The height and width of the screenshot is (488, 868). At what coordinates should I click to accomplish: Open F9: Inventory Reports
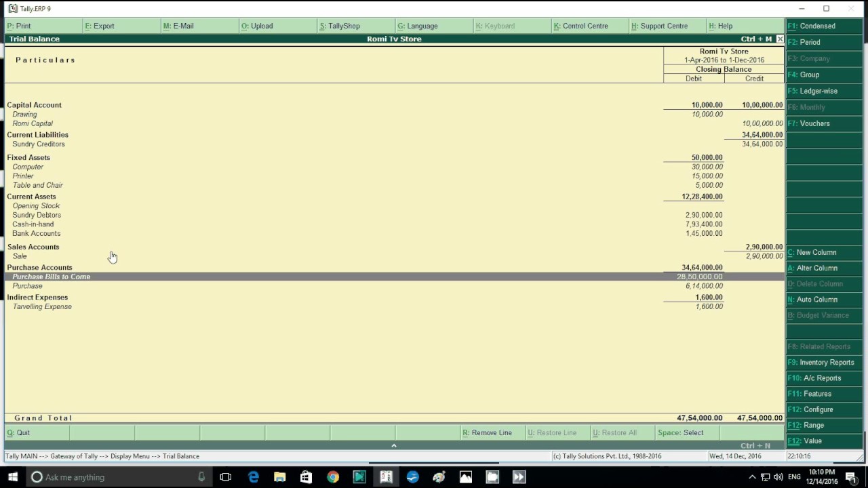click(824, 363)
